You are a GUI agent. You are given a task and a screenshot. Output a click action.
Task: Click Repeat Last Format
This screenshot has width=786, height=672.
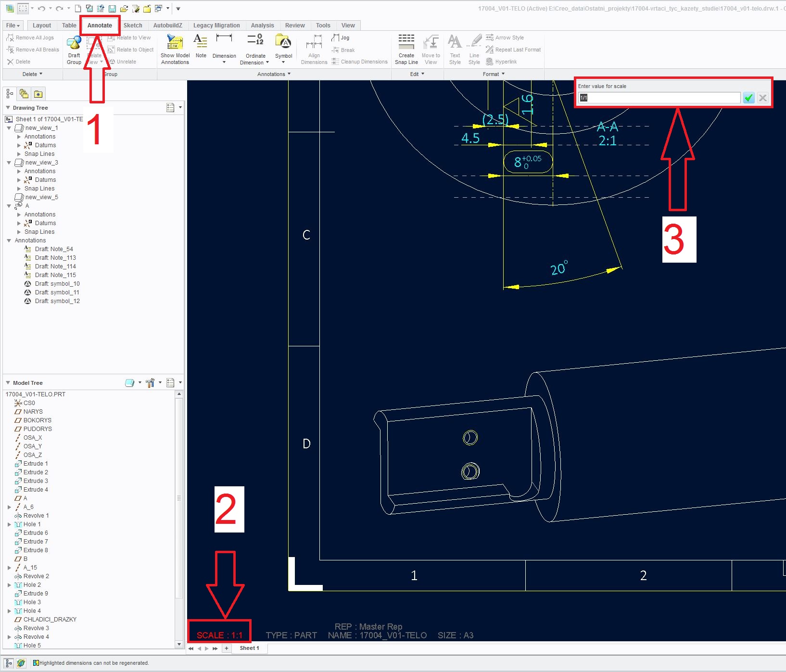(x=513, y=50)
